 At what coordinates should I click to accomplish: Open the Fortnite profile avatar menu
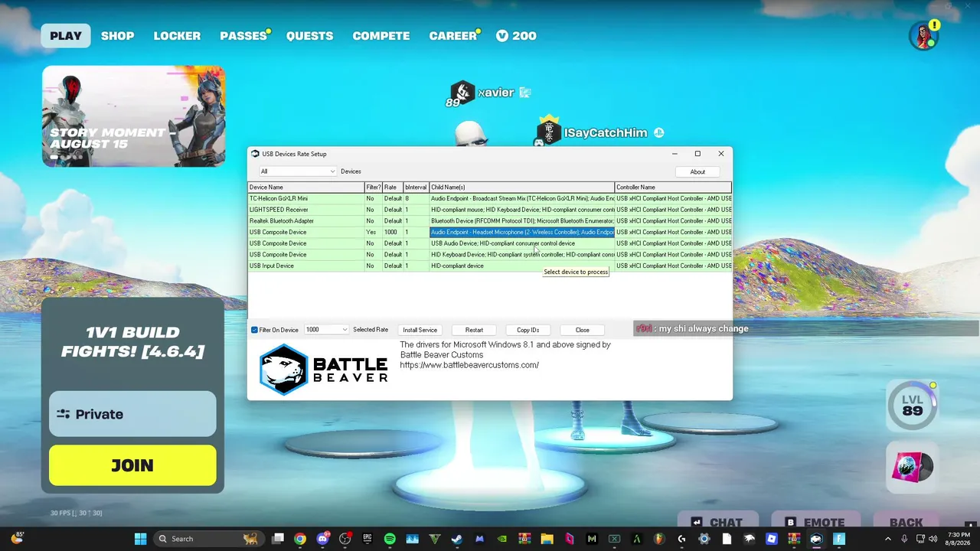point(924,36)
